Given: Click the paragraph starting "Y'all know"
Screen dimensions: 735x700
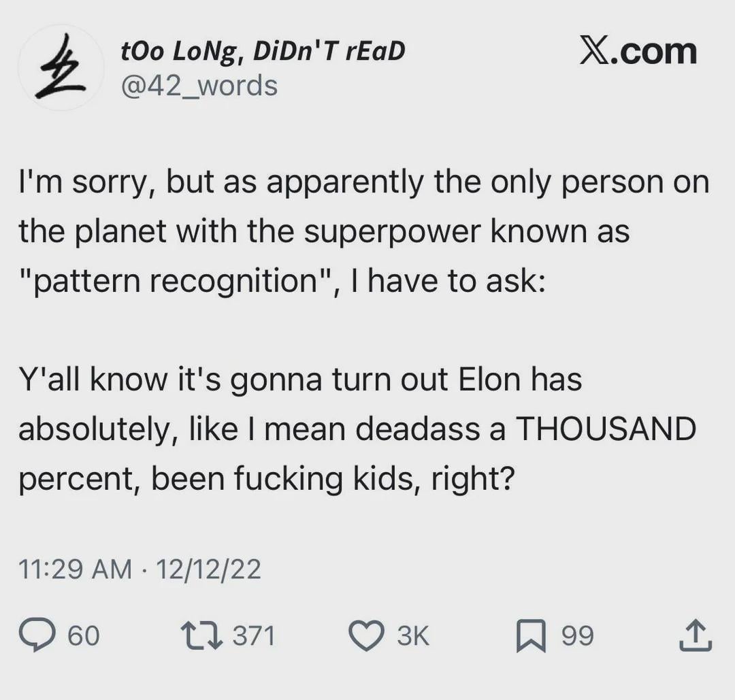Looking at the screenshot, I should point(357,429).
